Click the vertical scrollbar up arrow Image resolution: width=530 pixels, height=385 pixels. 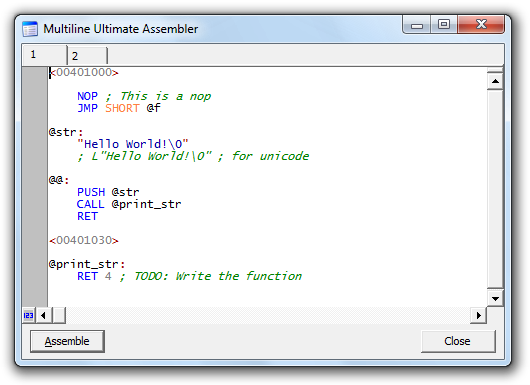click(495, 81)
